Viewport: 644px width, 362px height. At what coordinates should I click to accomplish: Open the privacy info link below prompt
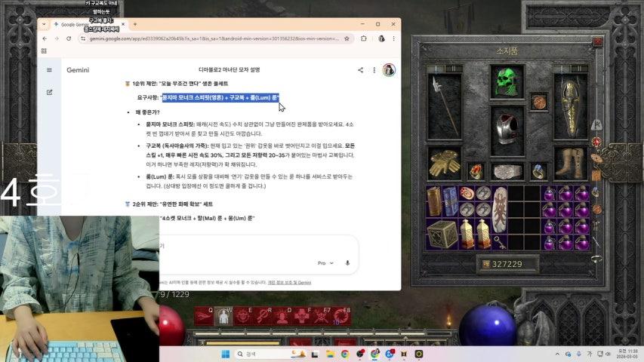[x=289, y=282]
